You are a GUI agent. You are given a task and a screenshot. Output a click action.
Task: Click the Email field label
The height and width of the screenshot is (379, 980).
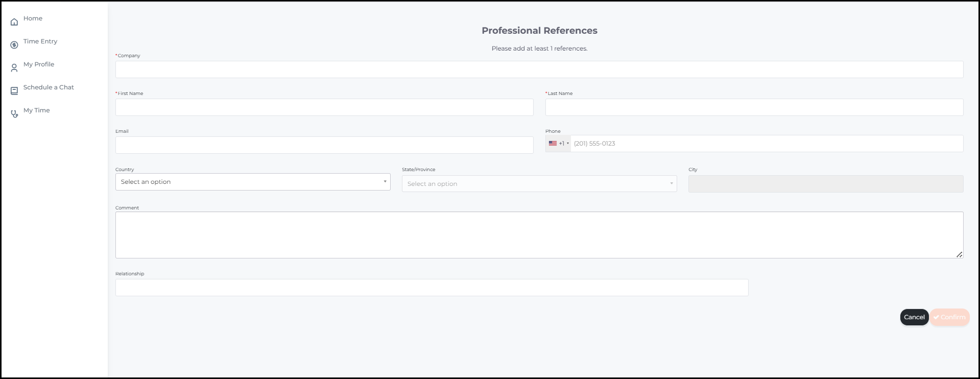click(122, 131)
